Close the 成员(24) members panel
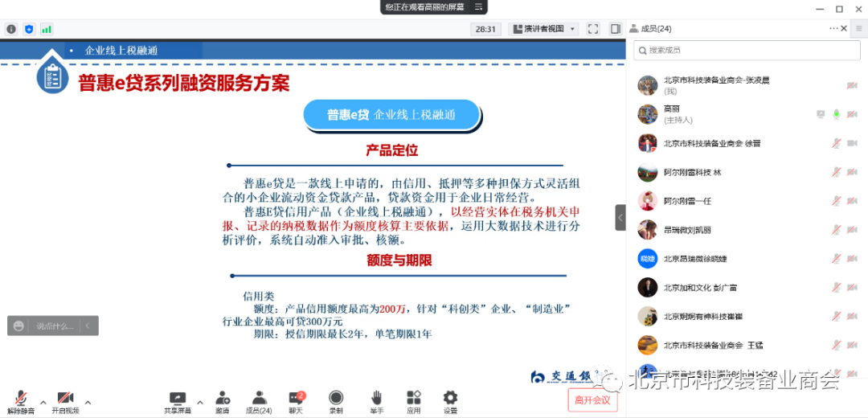Image resolution: width=868 pixels, height=418 pixels. click(x=844, y=29)
